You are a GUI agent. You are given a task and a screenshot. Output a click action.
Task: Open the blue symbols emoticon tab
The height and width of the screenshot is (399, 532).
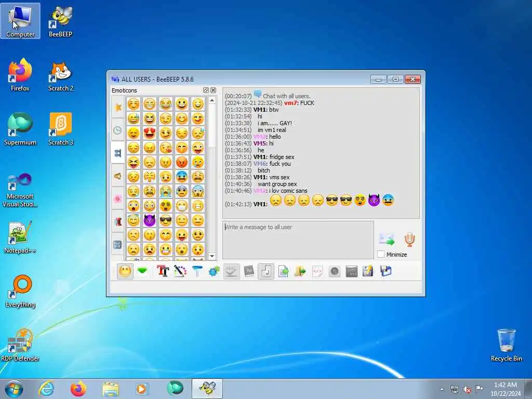pos(118,244)
